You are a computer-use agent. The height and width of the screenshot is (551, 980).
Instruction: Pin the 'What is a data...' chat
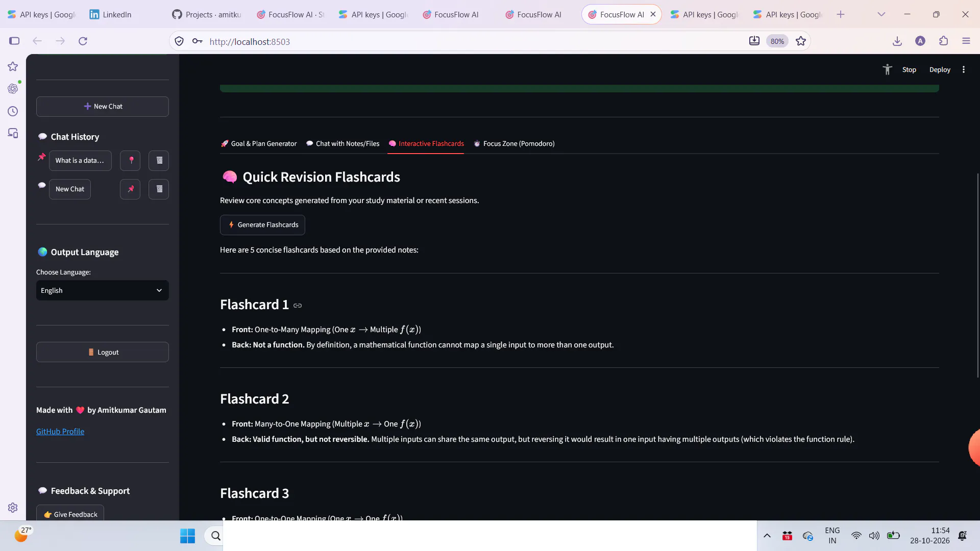pyautogui.click(x=131, y=160)
